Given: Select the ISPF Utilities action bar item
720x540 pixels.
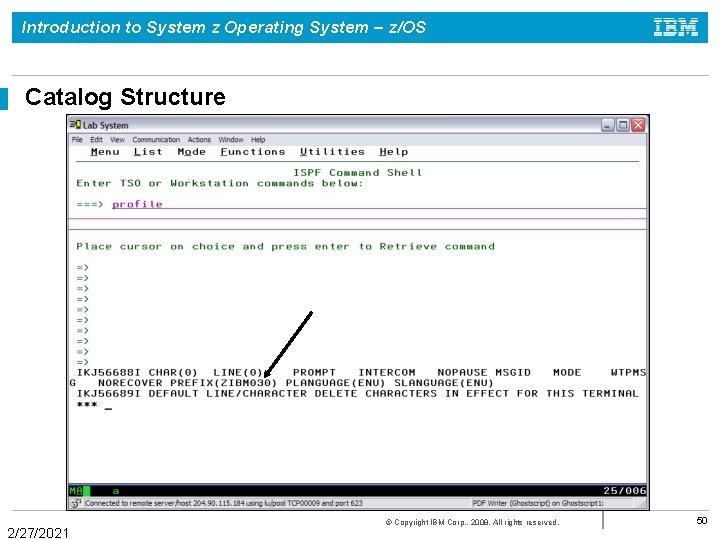Looking at the screenshot, I should 332,152.
